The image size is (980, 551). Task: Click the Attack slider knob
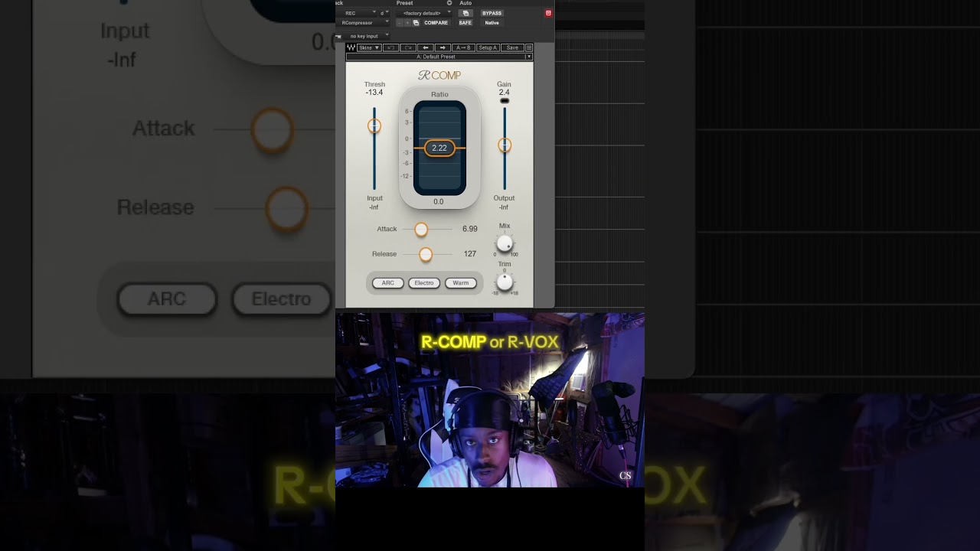point(421,230)
